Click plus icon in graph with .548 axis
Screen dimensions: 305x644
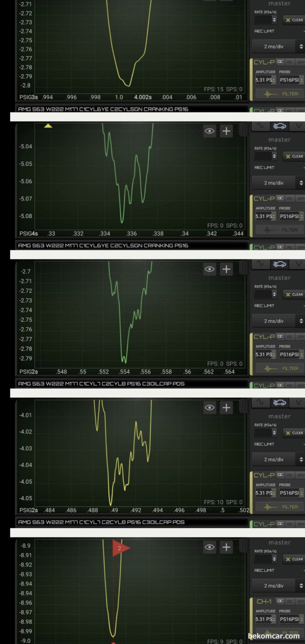click(226, 269)
